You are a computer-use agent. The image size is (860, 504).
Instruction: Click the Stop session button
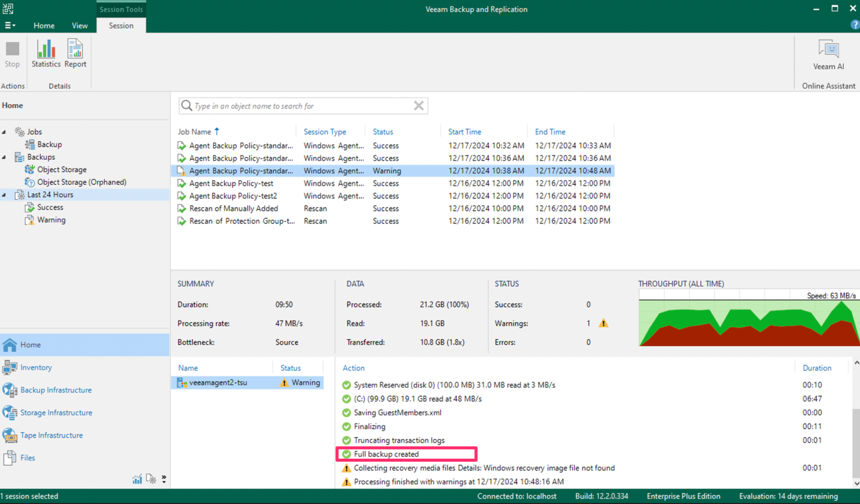[12, 54]
